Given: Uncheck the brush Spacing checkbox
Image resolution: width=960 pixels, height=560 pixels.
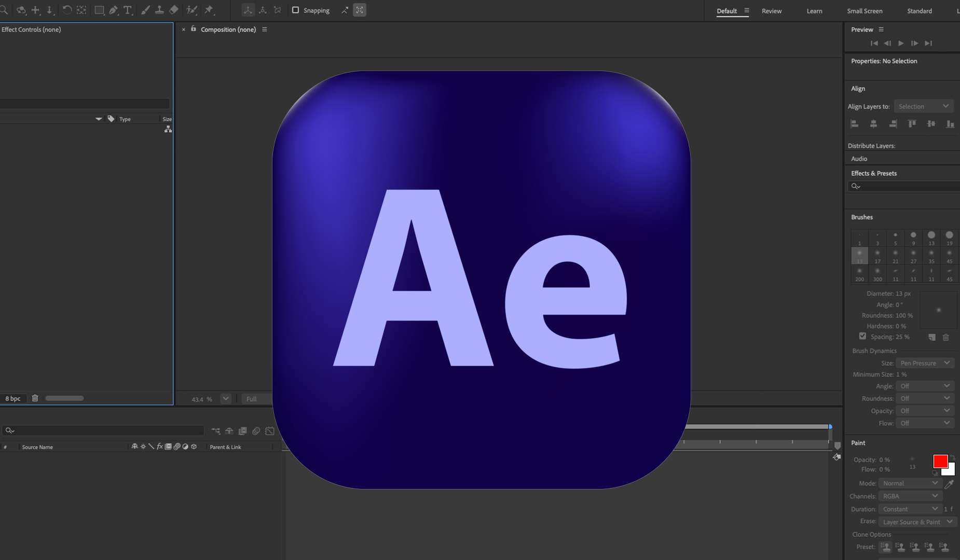Looking at the screenshot, I should (862, 336).
